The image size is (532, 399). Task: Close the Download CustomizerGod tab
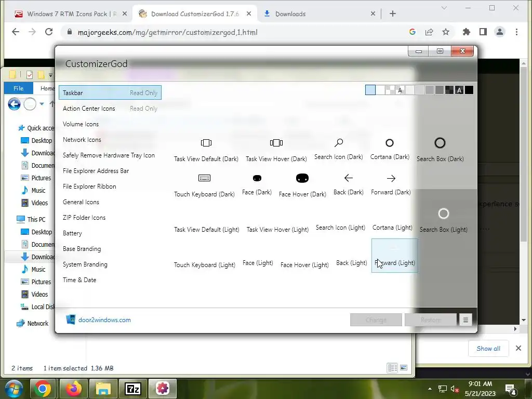click(249, 14)
